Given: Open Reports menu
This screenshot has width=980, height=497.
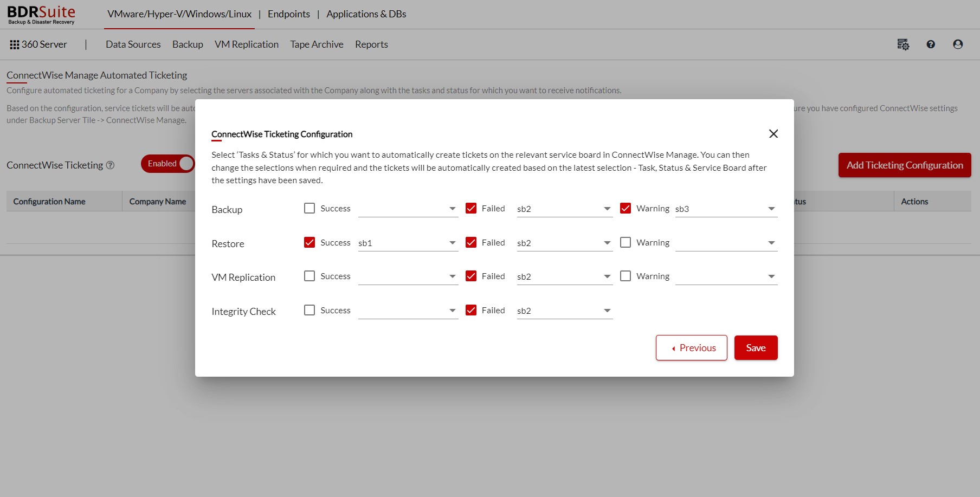Looking at the screenshot, I should coord(371,44).
